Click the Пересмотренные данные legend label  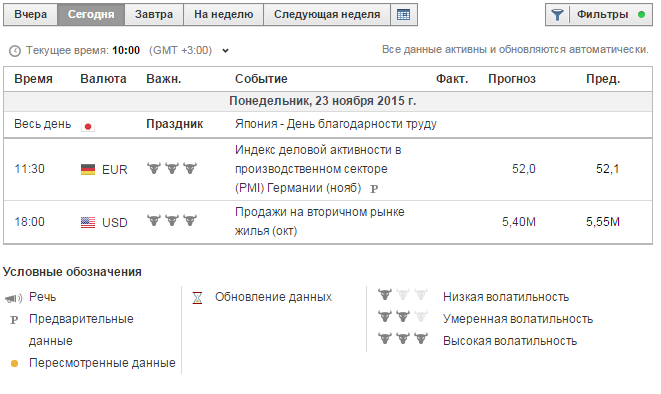pyautogui.click(x=102, y=363)
